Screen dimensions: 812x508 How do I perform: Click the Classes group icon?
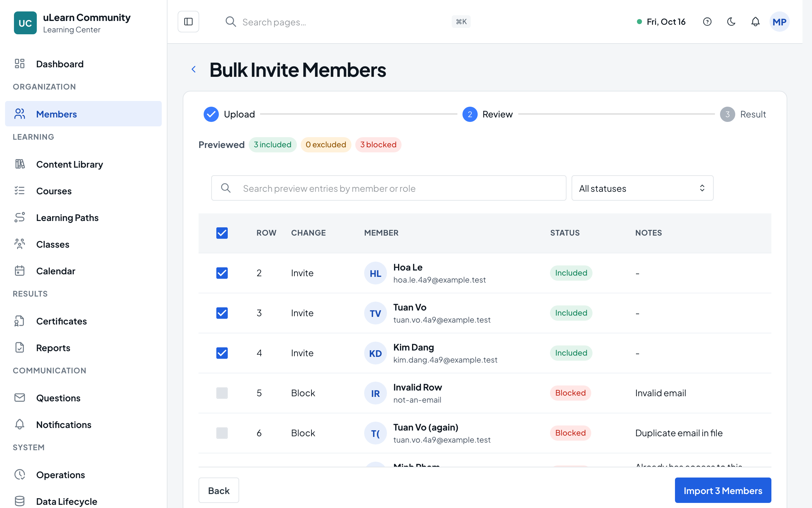20,244
